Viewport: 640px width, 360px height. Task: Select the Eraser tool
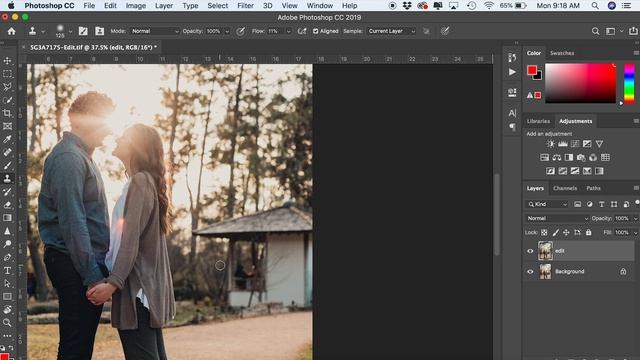[7, 204]
